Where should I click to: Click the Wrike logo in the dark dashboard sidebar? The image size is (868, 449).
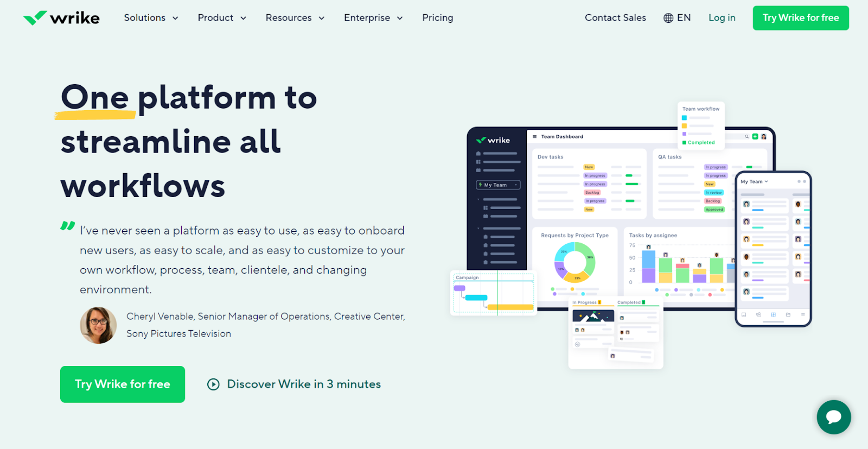click(493, 140)
